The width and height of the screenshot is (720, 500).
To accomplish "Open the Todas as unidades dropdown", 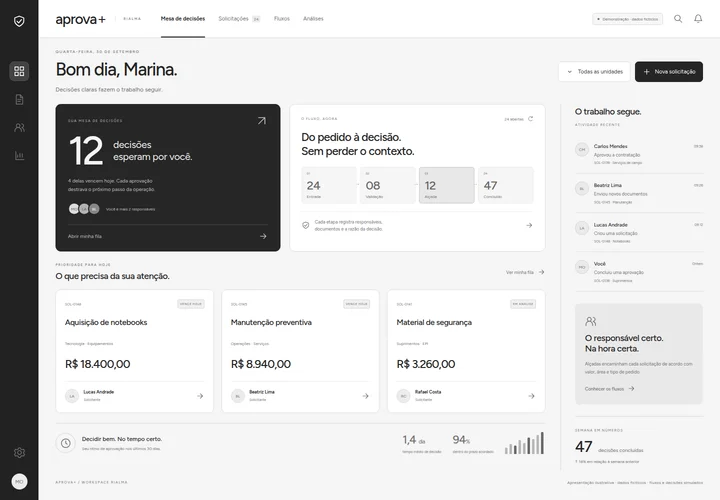I will 595,72.
